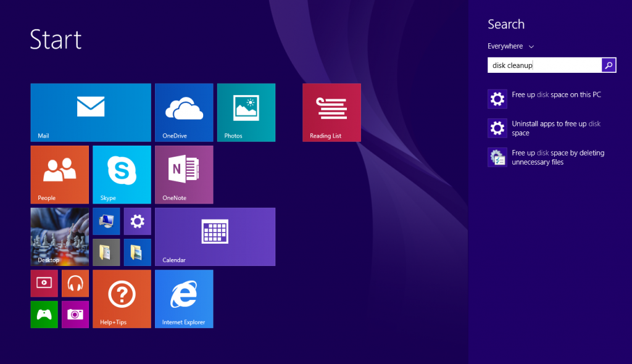Open the PC Settings gear tile
The image size is (632, 364).
[x=136, y=221]
